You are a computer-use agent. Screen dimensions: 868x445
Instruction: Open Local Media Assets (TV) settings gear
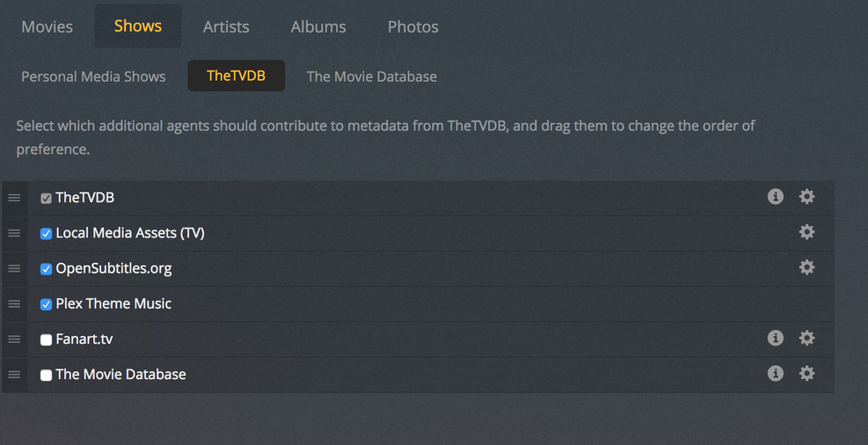click(806, 232)
